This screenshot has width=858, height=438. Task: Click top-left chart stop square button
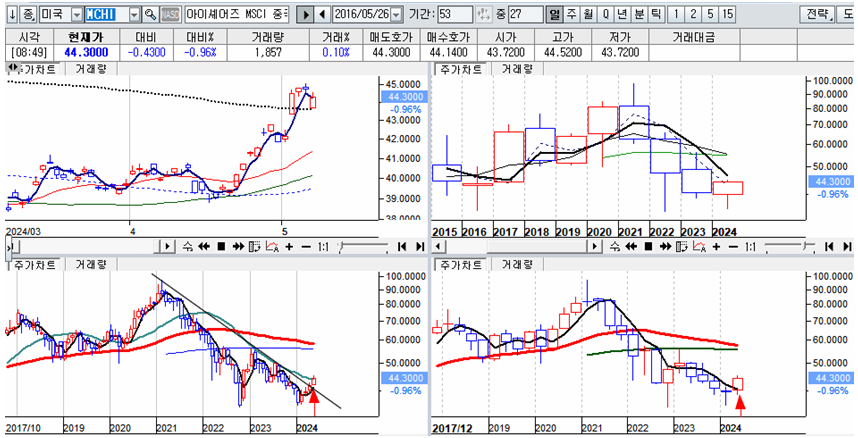[221, 246]
